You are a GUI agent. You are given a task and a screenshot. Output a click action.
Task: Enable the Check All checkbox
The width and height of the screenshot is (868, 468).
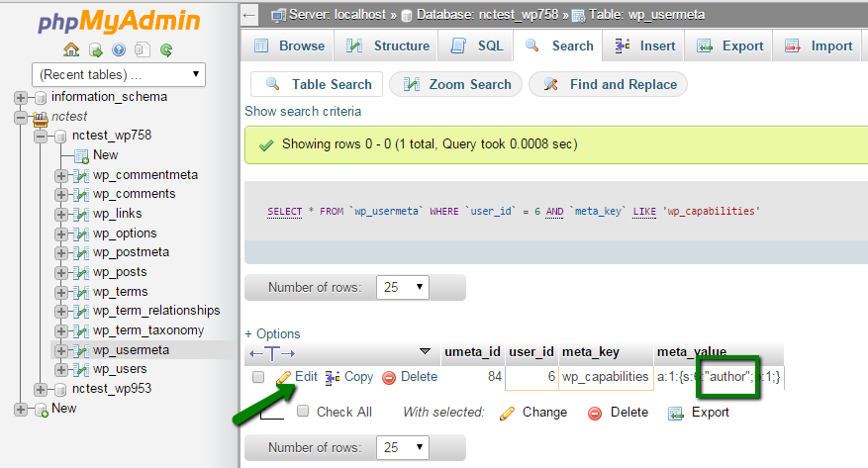(x=303, y=412)
